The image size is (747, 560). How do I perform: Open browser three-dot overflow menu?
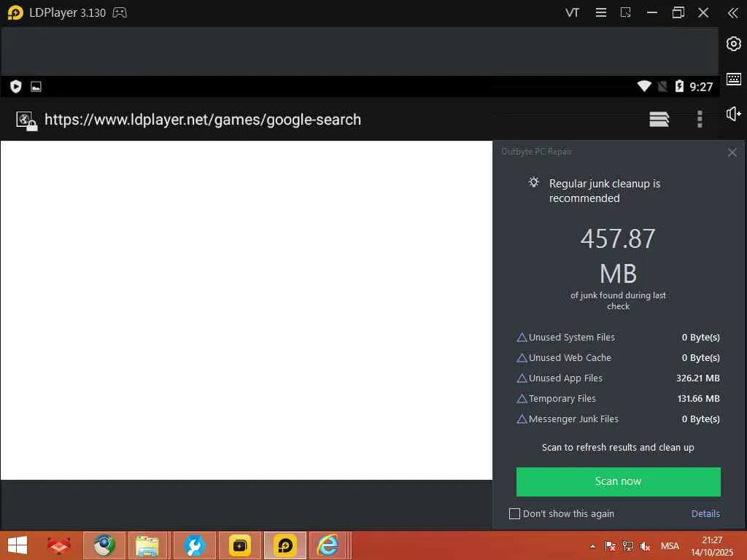click(700, 119)
